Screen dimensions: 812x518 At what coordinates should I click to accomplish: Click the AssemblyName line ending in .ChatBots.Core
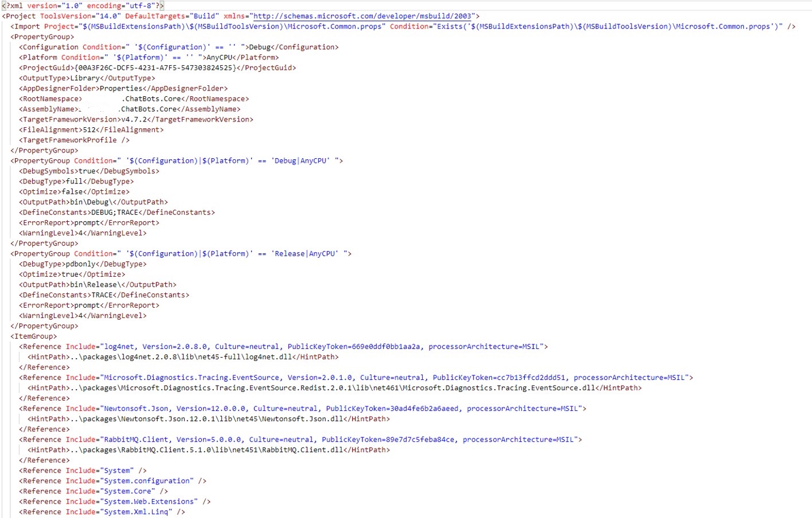pos(130,109)
